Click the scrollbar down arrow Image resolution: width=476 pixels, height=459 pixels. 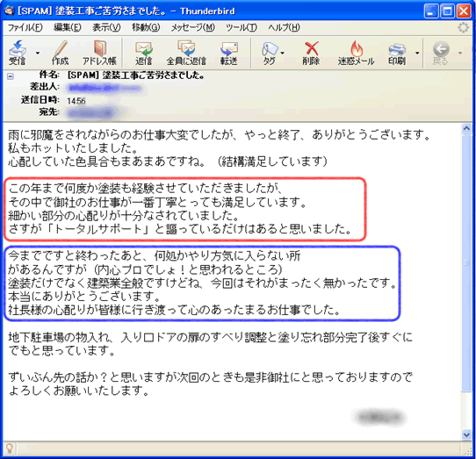click(466, 434)
